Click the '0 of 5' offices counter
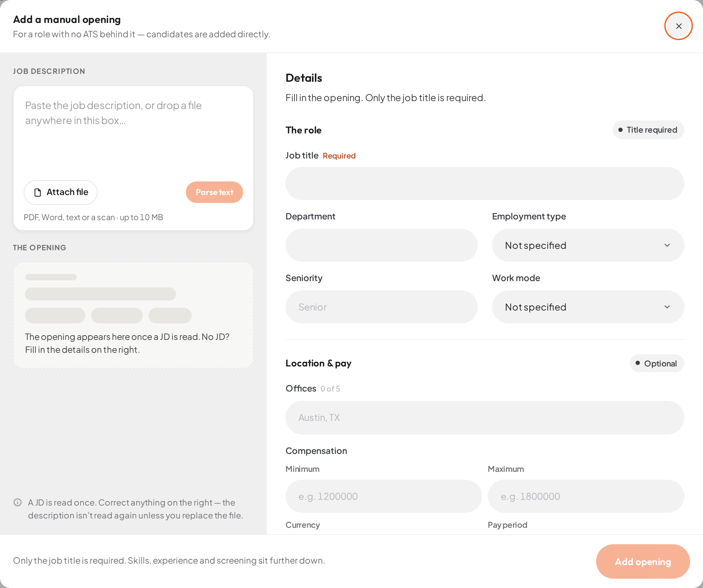703x588 pixels. (330, 389)
